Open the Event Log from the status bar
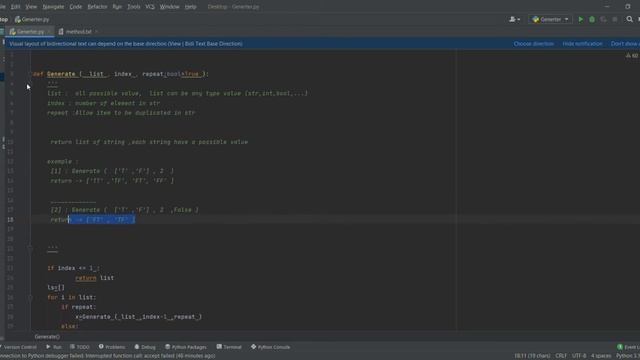Screen dimensions: 640x360 pyautogui.click(x=629, y=347)
